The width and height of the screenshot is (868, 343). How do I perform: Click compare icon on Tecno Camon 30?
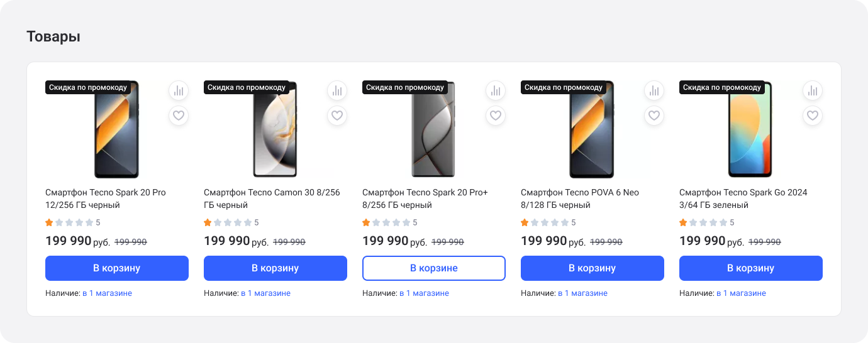(337, 90)
